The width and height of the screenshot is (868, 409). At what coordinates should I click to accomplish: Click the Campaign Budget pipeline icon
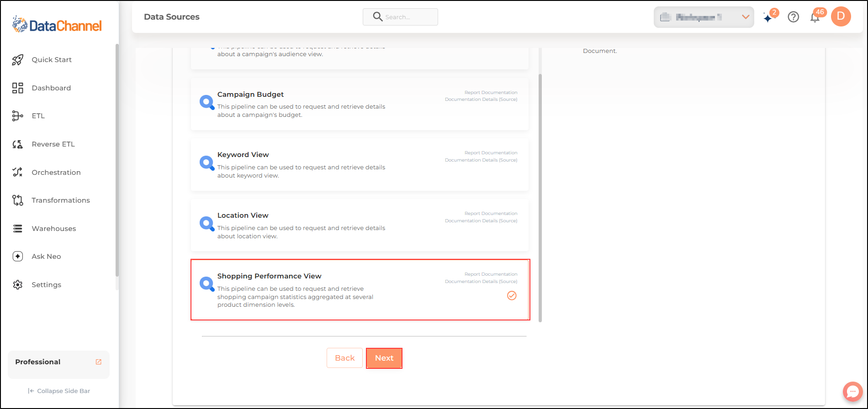coord(207,102)
